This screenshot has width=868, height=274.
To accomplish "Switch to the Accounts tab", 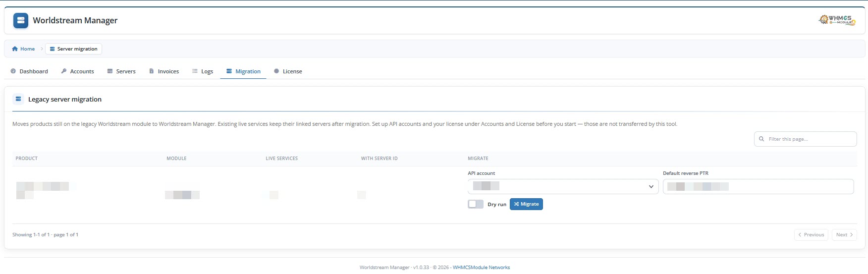I will (77, 71).
